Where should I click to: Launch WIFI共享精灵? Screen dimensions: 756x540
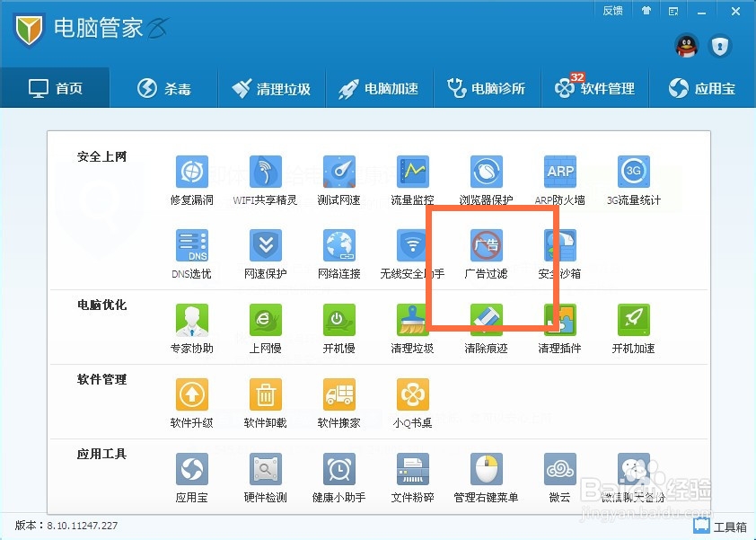[265, 181]
